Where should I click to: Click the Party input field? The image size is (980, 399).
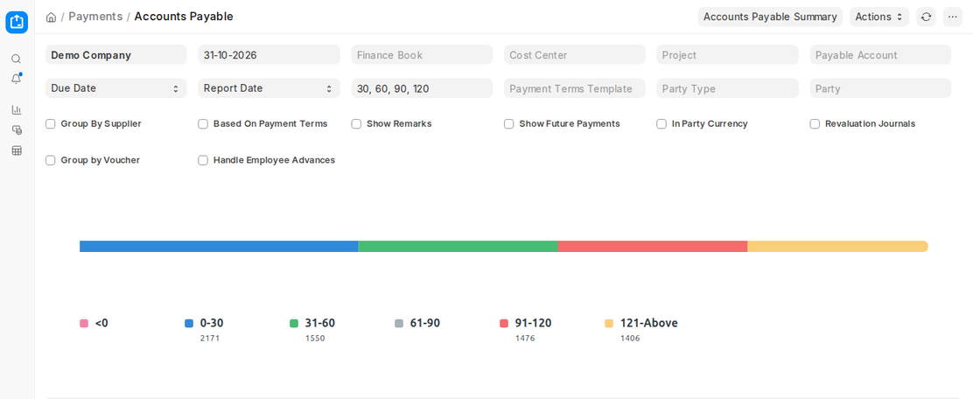[880, 88]
